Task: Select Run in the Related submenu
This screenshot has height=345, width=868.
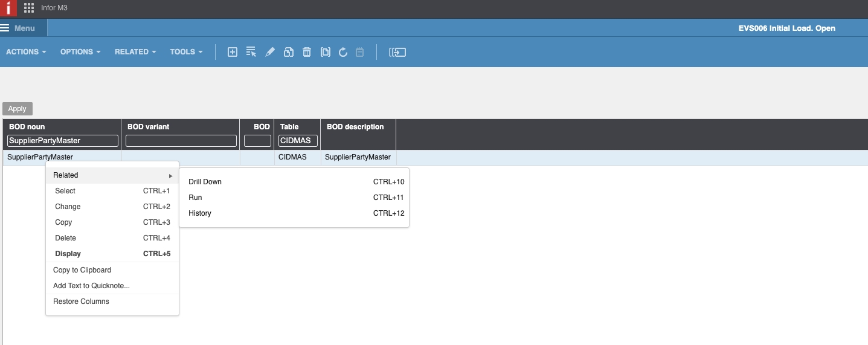Action: (195, 198)
